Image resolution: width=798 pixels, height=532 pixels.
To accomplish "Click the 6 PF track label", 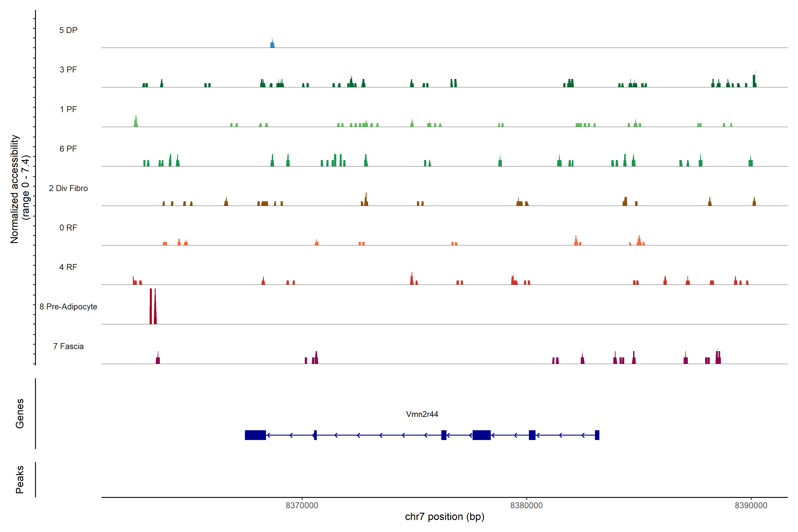I will click(x=68, y=149).
